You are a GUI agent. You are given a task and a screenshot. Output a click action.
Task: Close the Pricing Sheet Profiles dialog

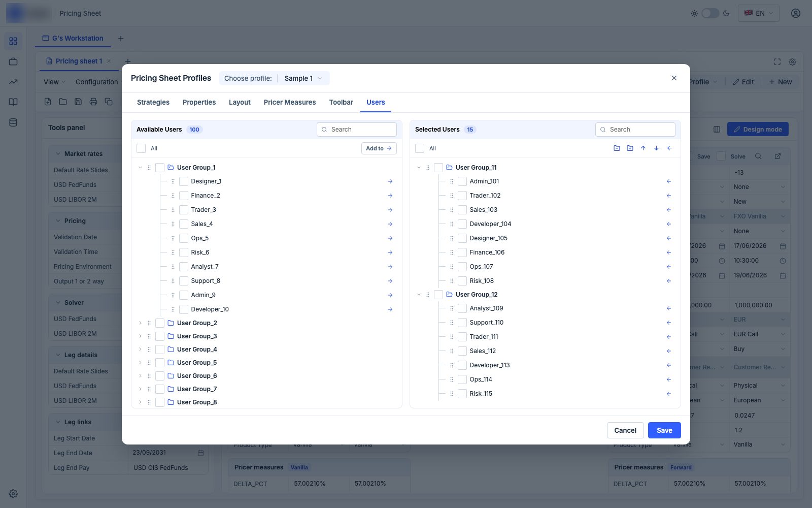(674, 78)
